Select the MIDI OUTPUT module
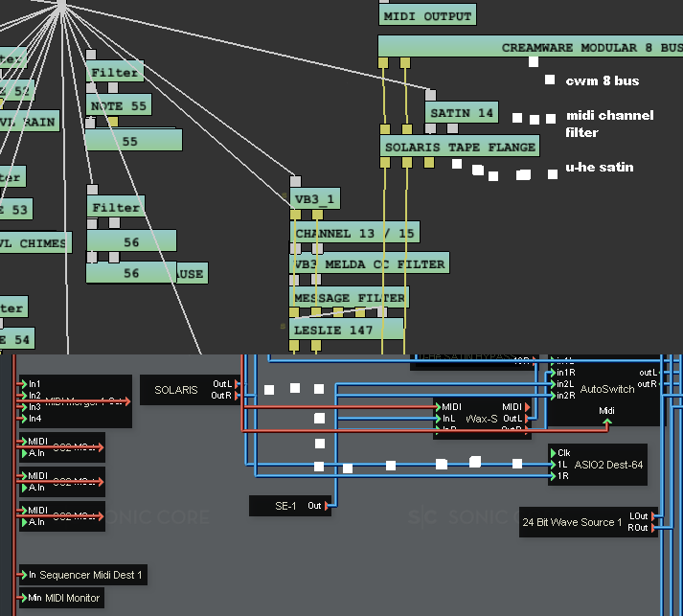 pos(427,15)
